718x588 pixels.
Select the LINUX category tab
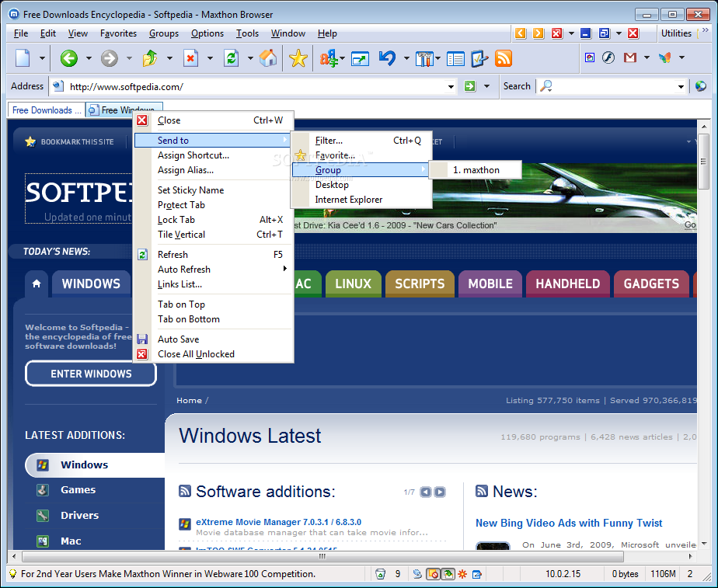[x=353, y=284]
